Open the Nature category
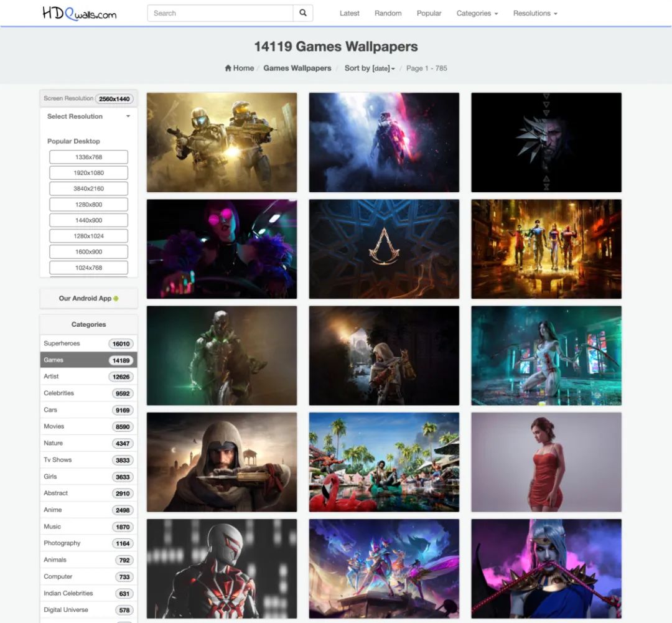This screenshot has width=672, height=623. coord(89,443)
